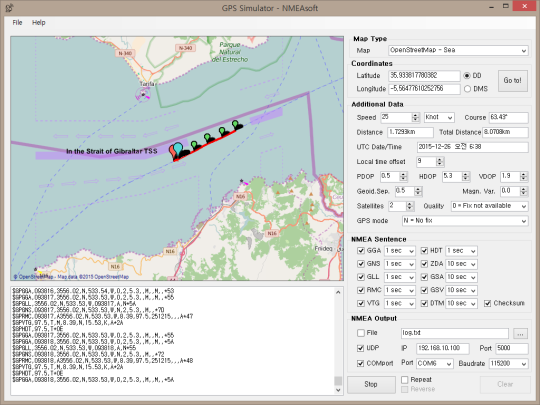The image size is (540, 405).
Task: Click the cyan waypoint marker on map
Action: point(178,149)
